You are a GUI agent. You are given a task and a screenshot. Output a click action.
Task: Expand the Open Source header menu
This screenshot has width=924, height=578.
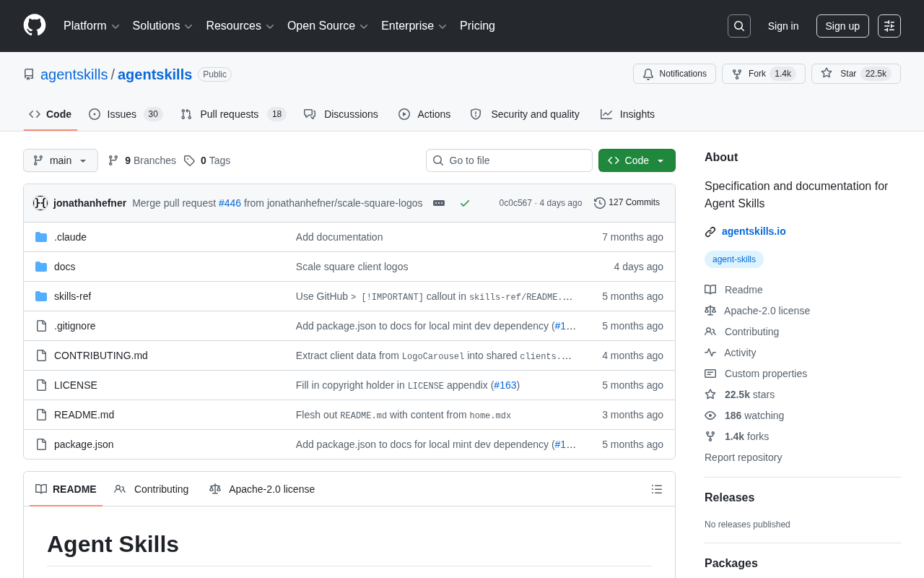[328, 26]
